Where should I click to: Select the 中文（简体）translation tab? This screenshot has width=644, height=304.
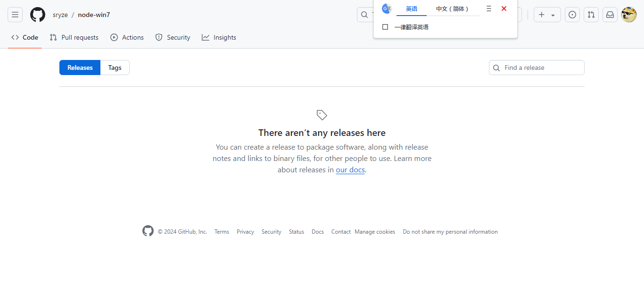pos(452,9)
